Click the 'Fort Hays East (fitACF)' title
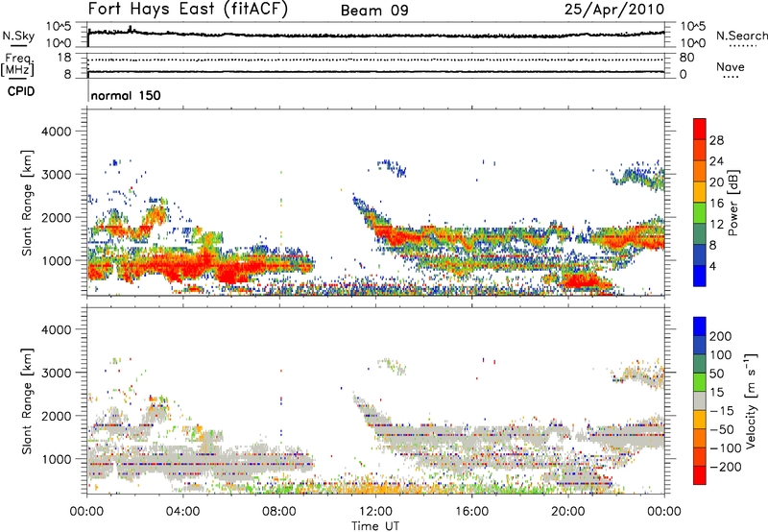768x532 pixels. click(188, 9)
